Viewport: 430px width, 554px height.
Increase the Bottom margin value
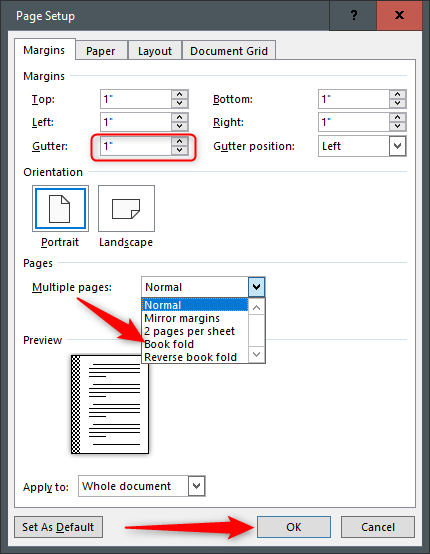[x=397, y=94]
